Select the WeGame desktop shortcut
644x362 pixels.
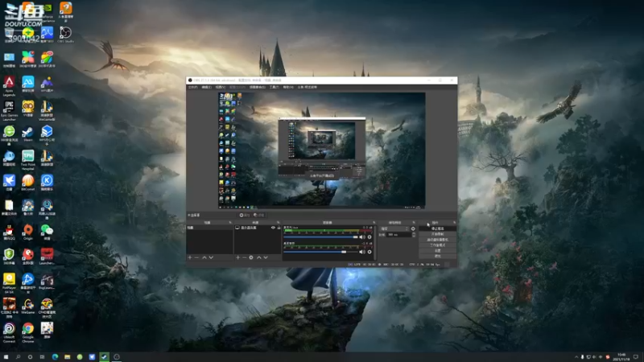[x=28, y=306]
